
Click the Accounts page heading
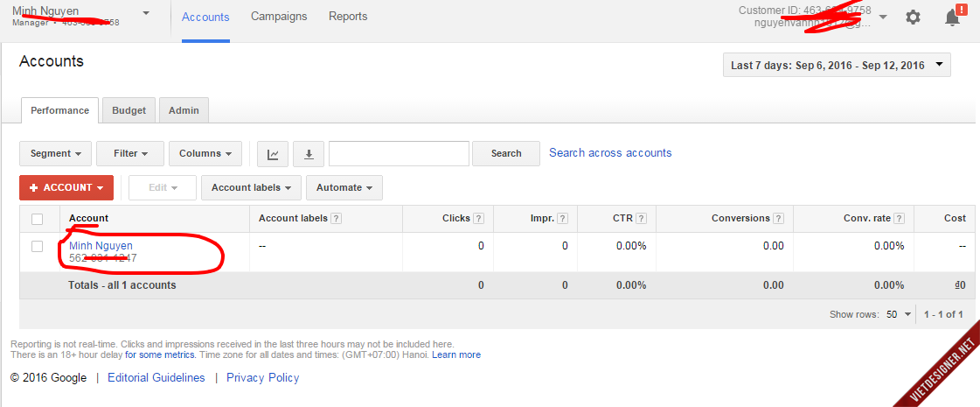52,61
